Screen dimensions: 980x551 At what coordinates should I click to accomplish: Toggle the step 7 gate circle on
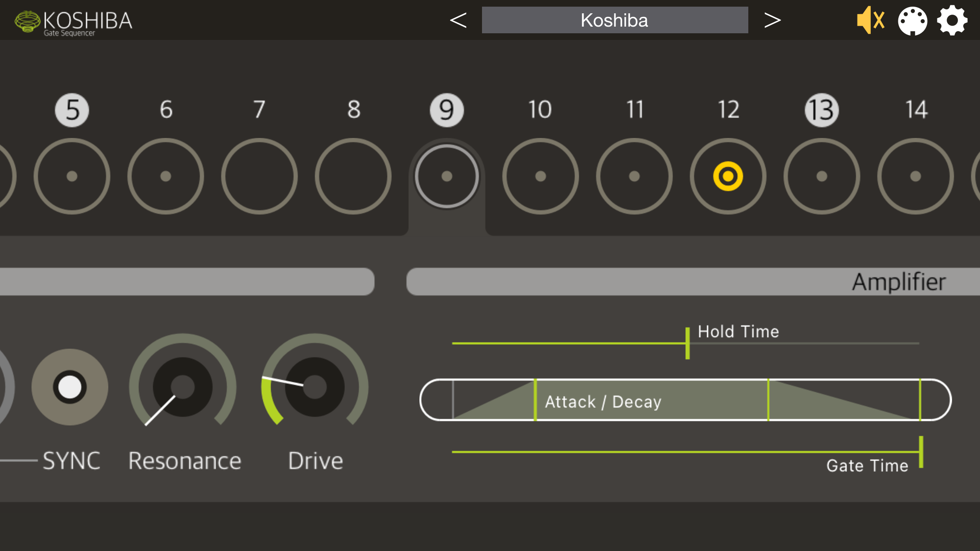coord(260,177)
